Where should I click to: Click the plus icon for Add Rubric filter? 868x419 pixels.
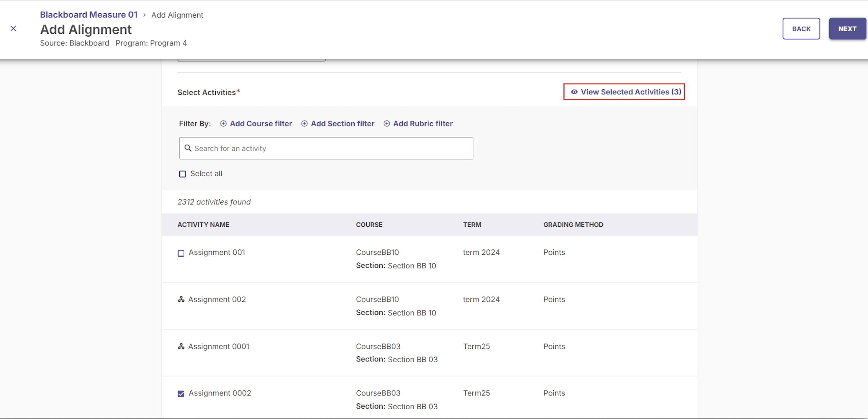click(x=386, y=124)
